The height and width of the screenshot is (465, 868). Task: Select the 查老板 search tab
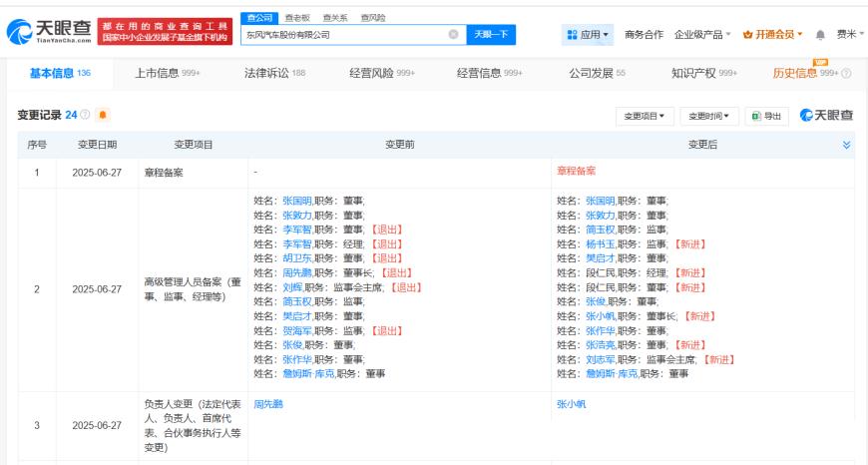pos(297,18)
